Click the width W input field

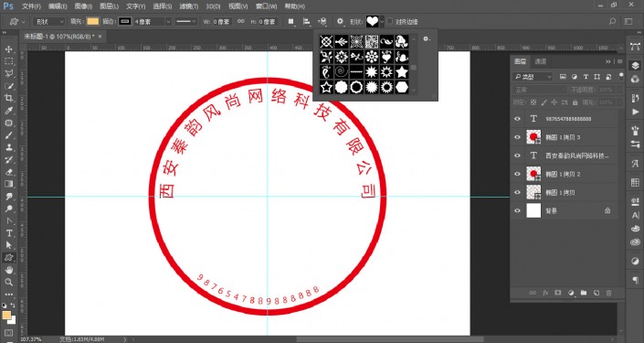(x=222, y=21)
